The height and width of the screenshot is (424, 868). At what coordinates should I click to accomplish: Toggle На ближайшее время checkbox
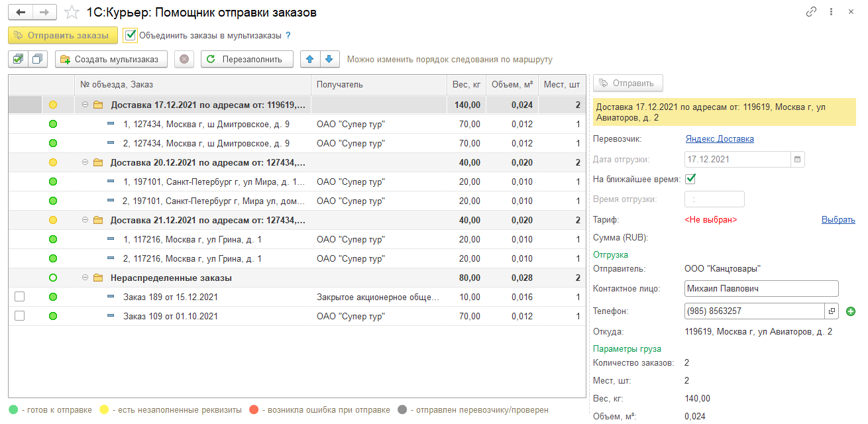[x=690, y=179]
